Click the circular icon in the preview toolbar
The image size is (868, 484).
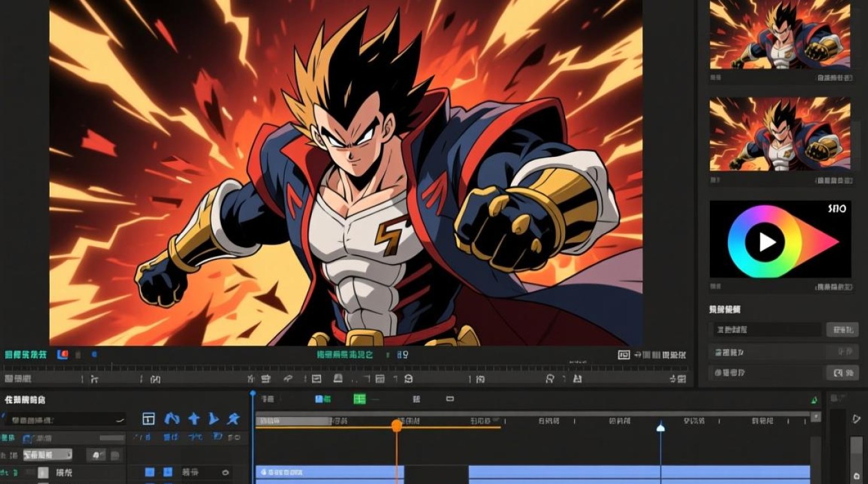click(x=408, y=378)
